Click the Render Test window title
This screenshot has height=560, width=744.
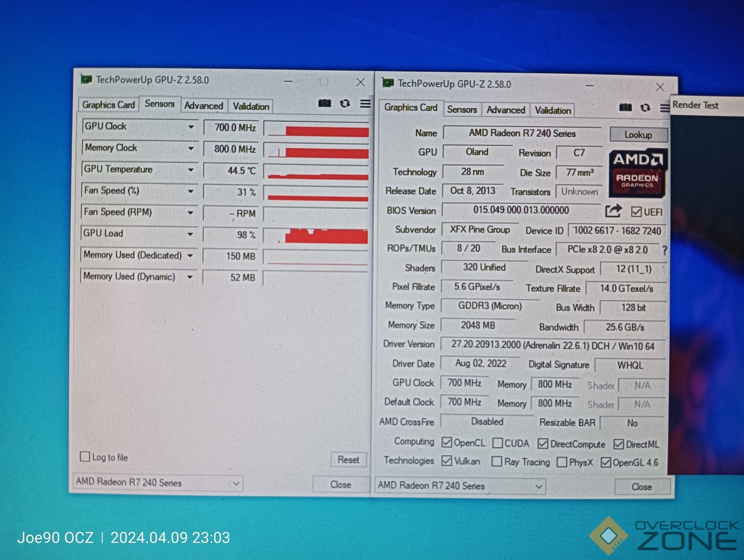point(695,105)
